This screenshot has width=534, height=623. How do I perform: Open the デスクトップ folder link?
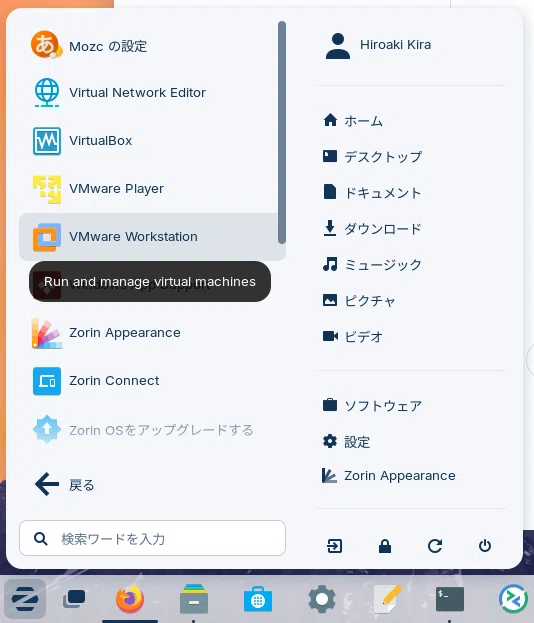click(383, 157)
